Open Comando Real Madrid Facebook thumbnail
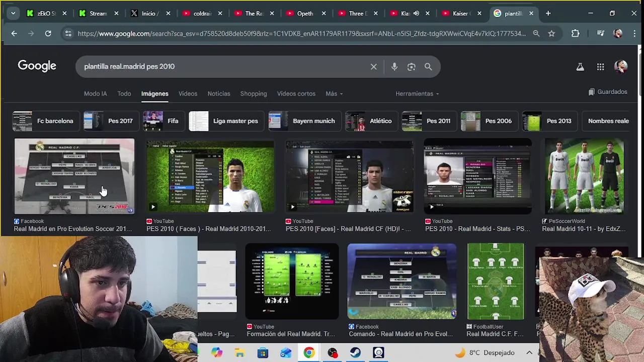This screenshot has width=644, height=362. (402, 282)
